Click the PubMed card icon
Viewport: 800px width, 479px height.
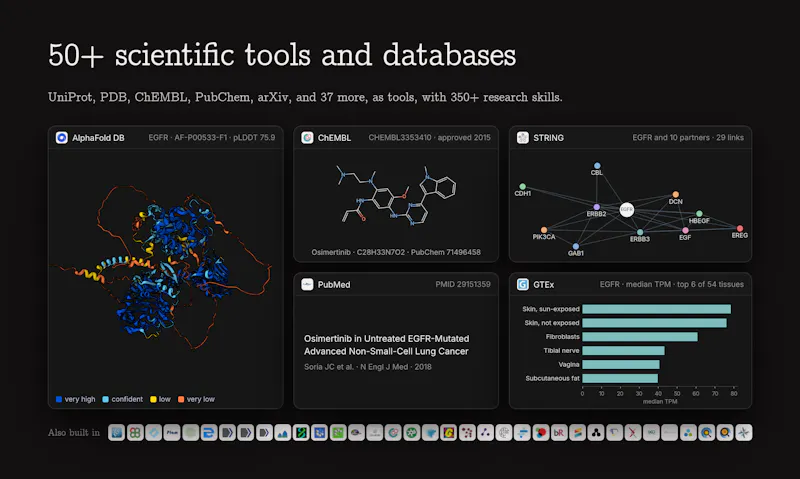point(307,284)
